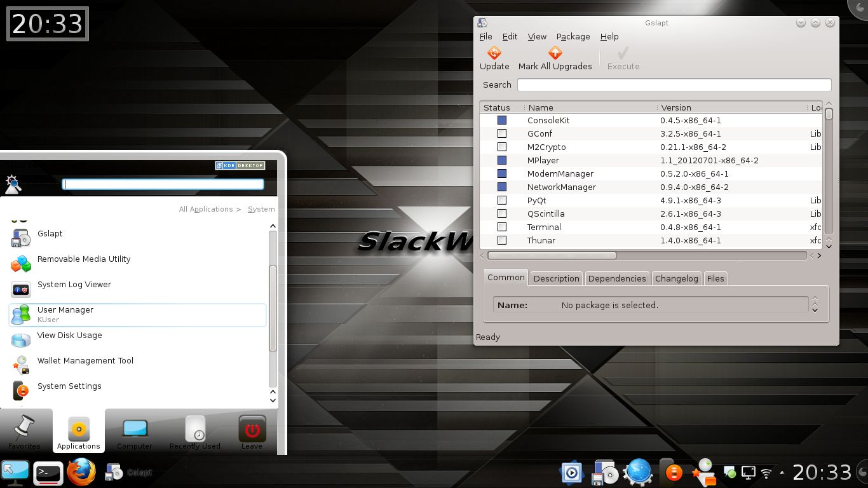Launch Firefox from the bottom panel
Viewport: 868px width, 488px height.
click(x=81, y=472)
